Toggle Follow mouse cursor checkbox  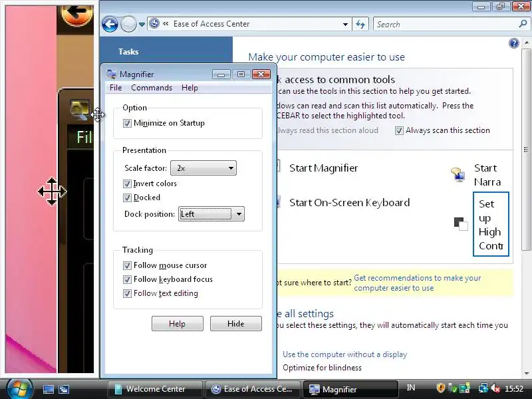click(x=127, y=265)
